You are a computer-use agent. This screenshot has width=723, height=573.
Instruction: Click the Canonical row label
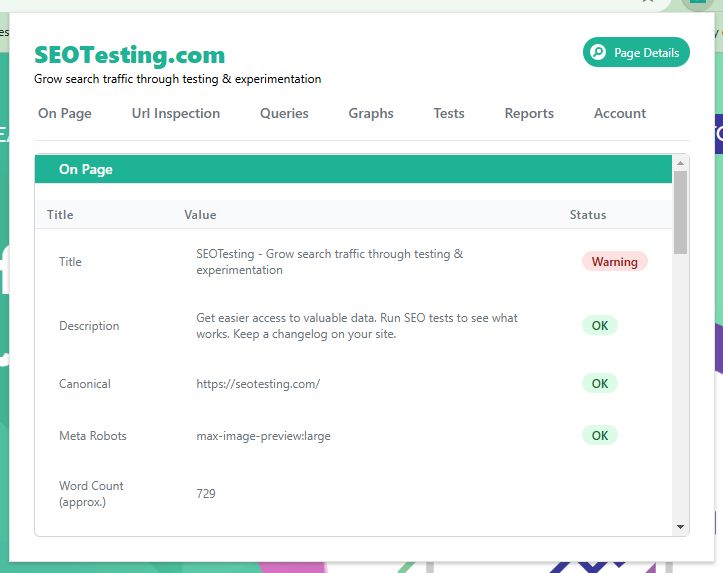click(85, 384)
